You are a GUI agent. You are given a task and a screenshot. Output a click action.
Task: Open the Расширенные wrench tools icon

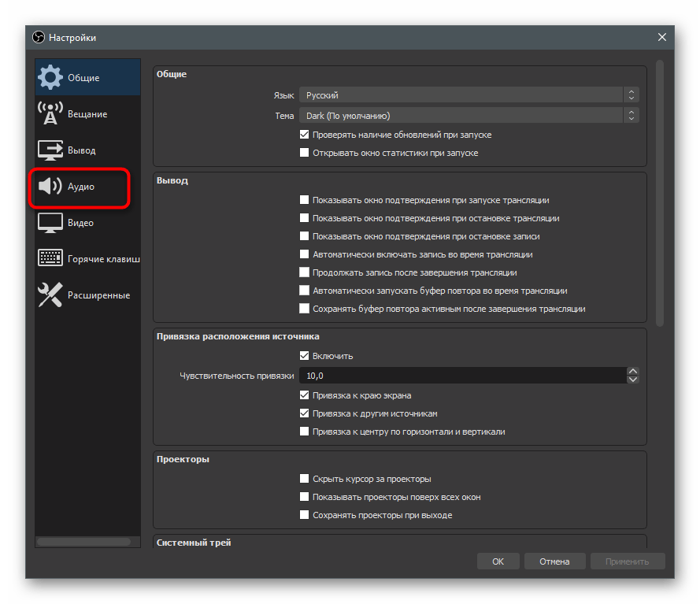coord(50,295)
